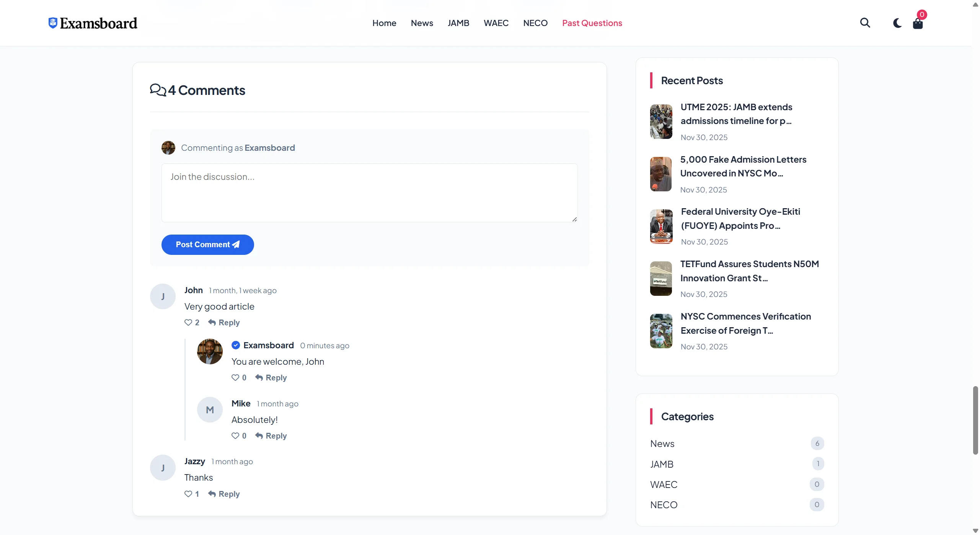The width and height of the screenshot is (980, 535).
Task: Click the Post Comment button
Action: point(207,245)
